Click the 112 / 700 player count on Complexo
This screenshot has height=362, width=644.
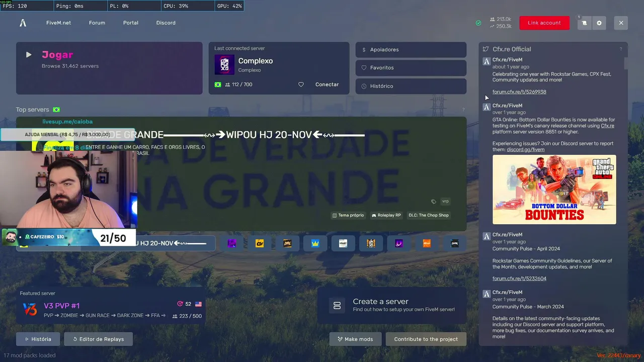[x=238, y=84]
